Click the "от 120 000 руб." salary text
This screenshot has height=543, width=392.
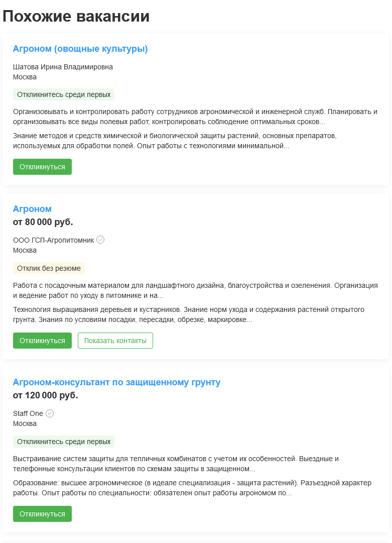click(x=45, y=395)
